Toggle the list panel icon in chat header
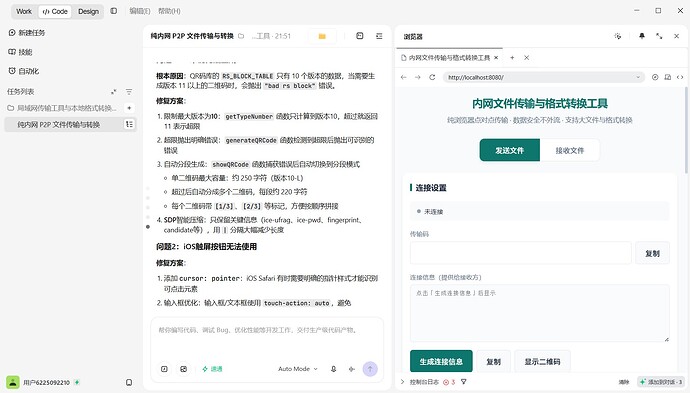 [x=379, y=36]
